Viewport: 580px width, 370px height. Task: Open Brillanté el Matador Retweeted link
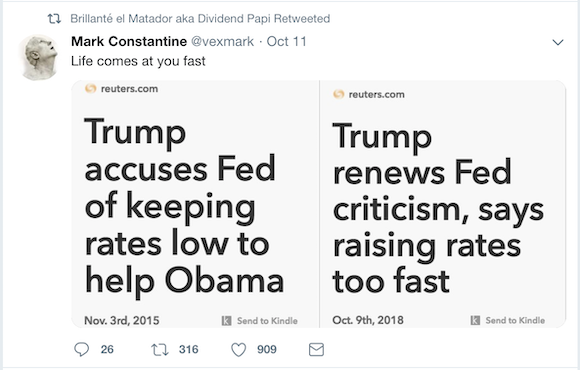click(200, 18)
